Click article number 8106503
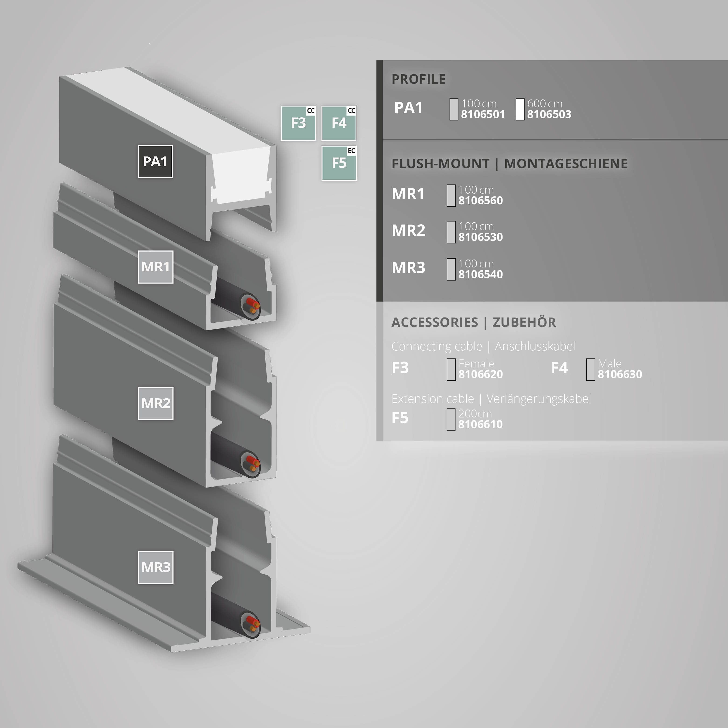This screenshot has width=728, height=728. click(549, 115)
